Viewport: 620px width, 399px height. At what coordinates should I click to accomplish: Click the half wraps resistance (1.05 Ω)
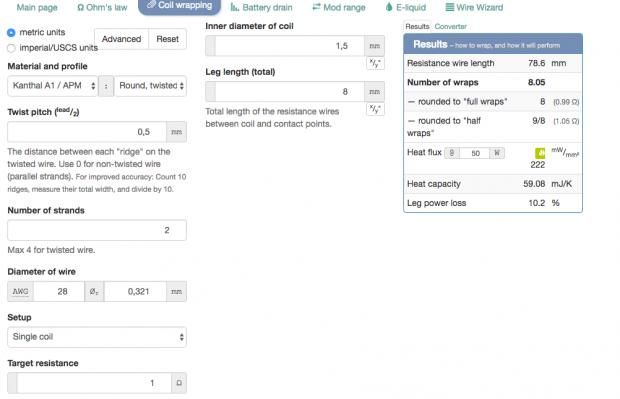(566, 121)
